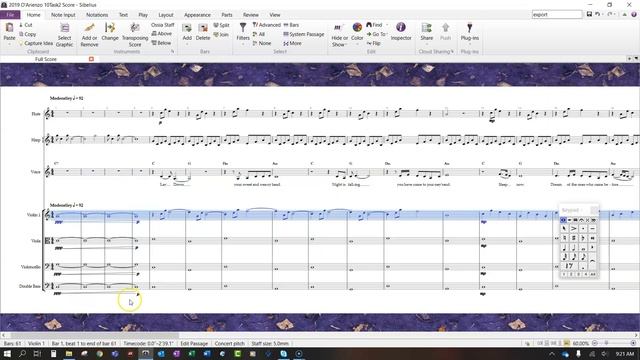Click the ribbon search box containing export

pos(557,14)
